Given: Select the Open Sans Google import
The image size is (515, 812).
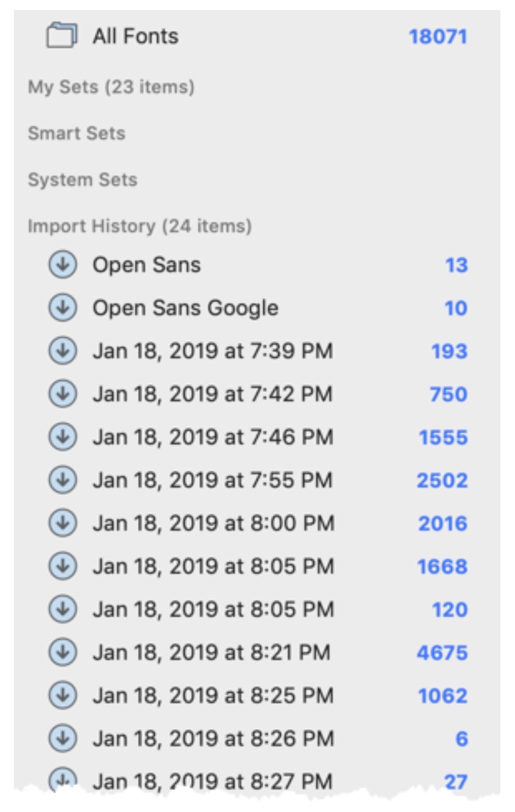Looking at the screenshot, I should pyautogui.click(x=185, y=308).
